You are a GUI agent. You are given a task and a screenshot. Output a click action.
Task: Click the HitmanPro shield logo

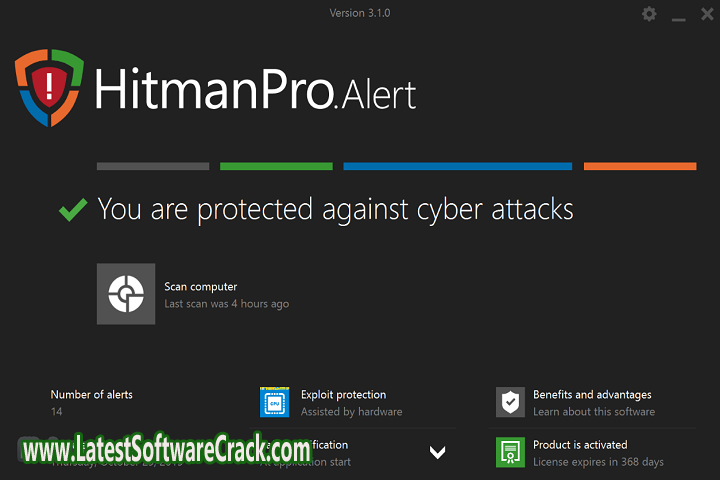coord(48,86)
